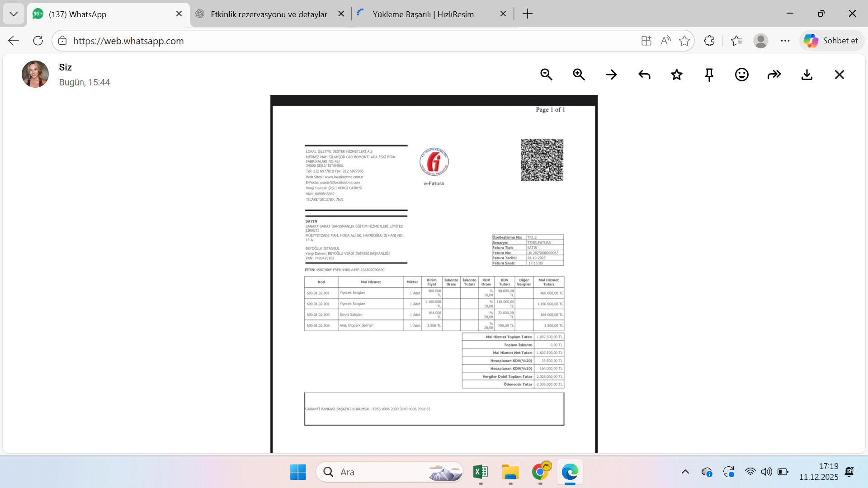The height and width of the screenshot is (488, 868).
Task: Open the apps grid icon in address bar
Action: click(646, 41)
